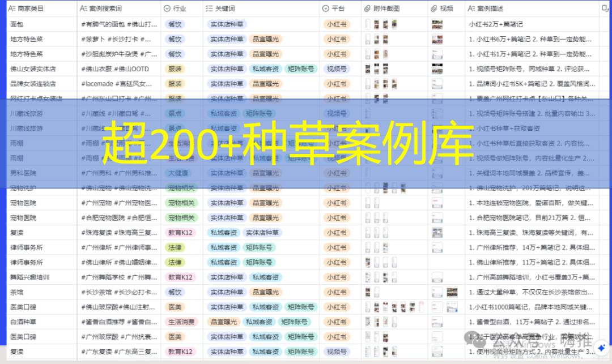
Task: Click the single-select icon beside 平台 header
Action: click(x=326, y=8)
